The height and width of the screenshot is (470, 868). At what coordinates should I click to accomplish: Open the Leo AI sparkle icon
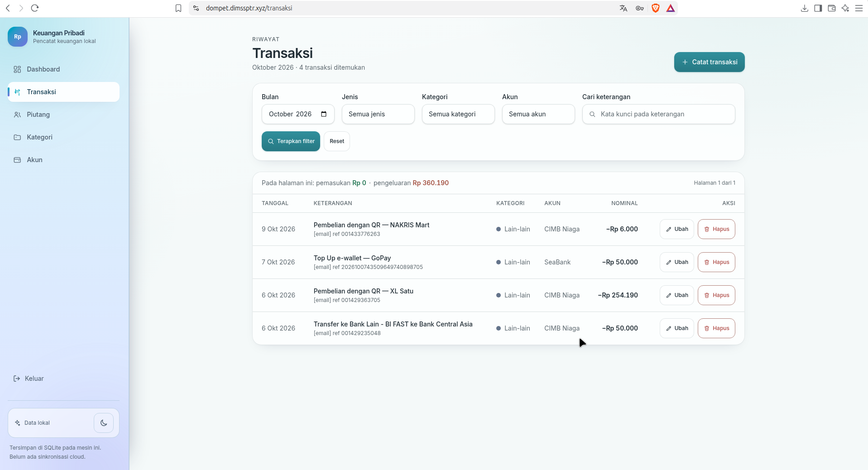click(x=845, y=8)
